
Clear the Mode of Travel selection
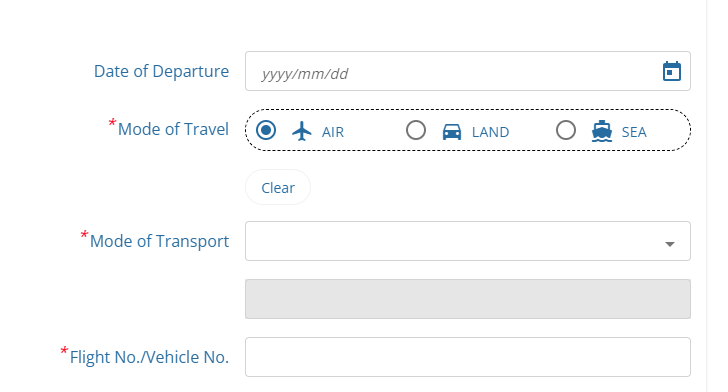278,187
